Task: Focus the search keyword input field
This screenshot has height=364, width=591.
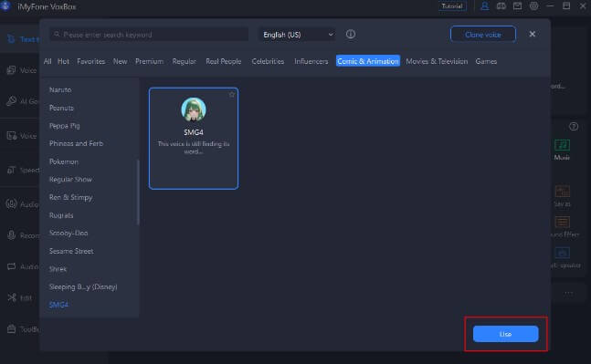Action: pos(149,35)
